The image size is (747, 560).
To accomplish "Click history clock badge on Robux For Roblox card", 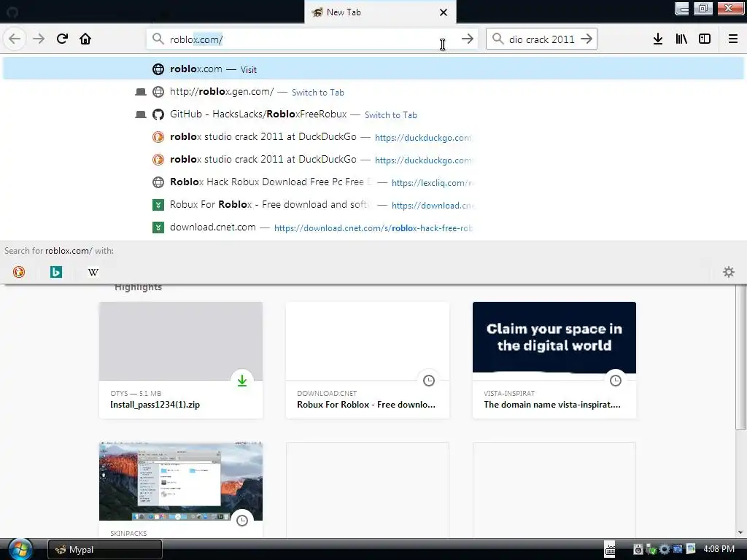I will 429,381.
